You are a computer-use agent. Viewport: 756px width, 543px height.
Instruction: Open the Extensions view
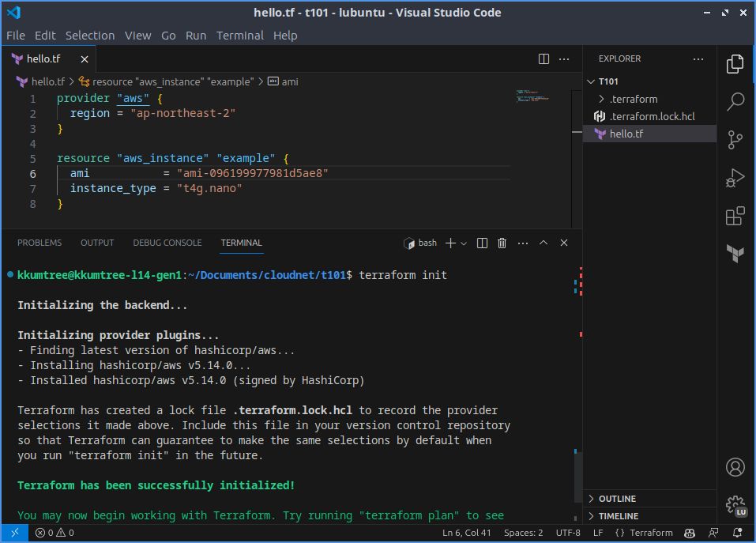(x=735, y=216)
